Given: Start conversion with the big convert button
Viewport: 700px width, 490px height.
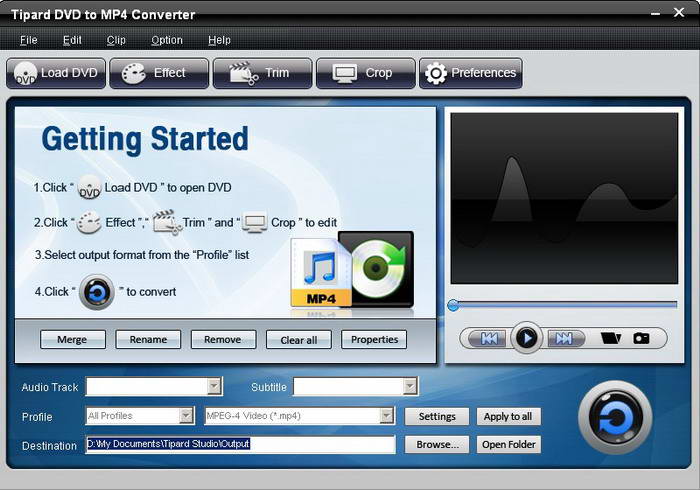Looking at the screenshot, I should click(616, 418).
